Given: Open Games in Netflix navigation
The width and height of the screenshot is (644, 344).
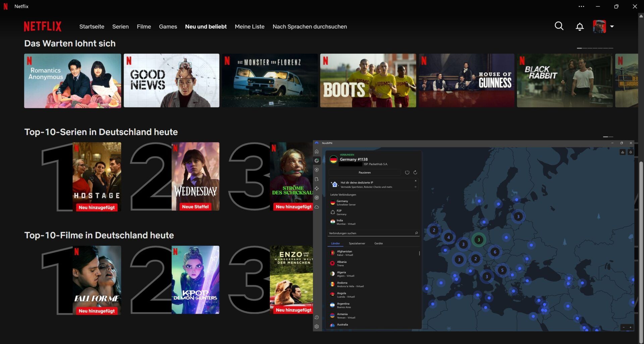Looking at the screenshot, I should click(x=168, y=26).
